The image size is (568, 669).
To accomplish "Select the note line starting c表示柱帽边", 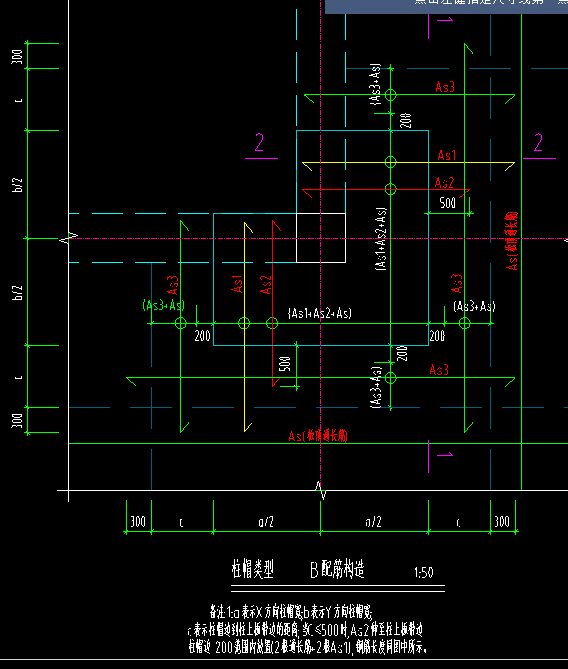I will (305, 630).
